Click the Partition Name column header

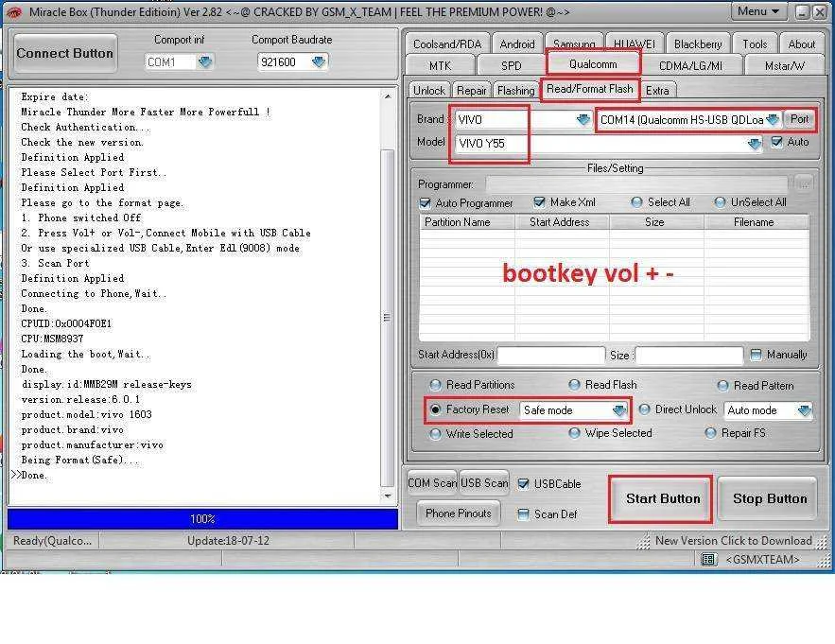coord(466,222)
